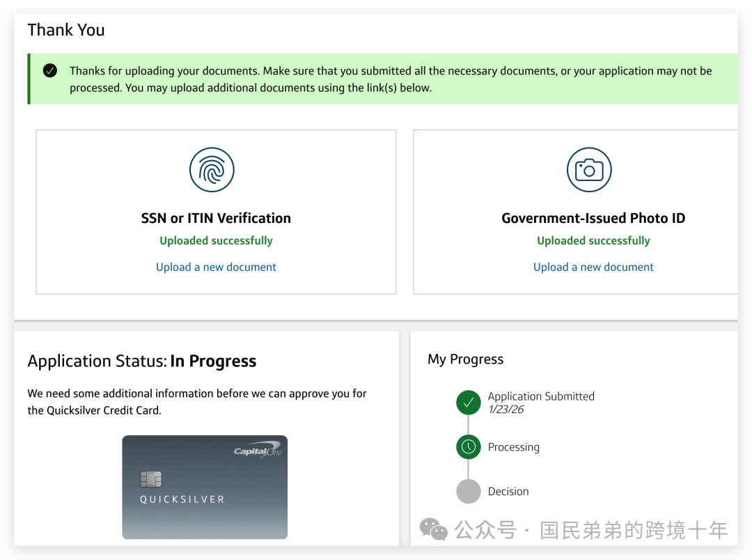752x560 pixels.
Task: Click the fingerprint icon for SSN verification
Action: [212, 170]
